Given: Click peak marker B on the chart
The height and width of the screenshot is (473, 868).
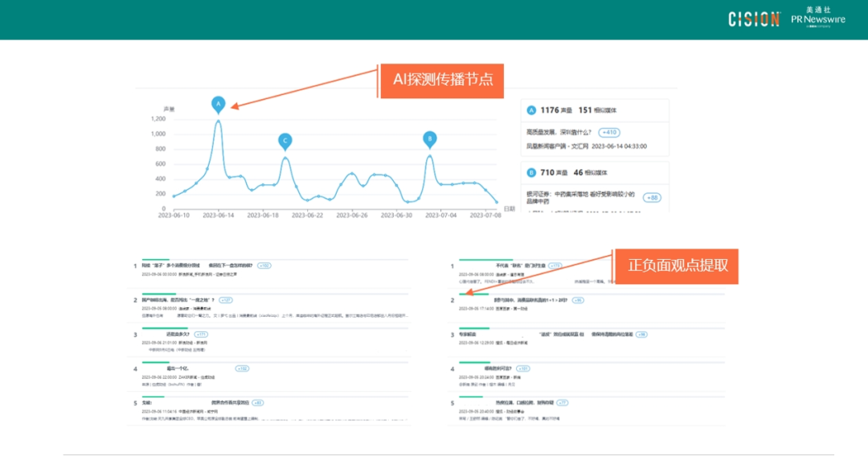Looking at the screenshot, I should [x=430, y=138].
